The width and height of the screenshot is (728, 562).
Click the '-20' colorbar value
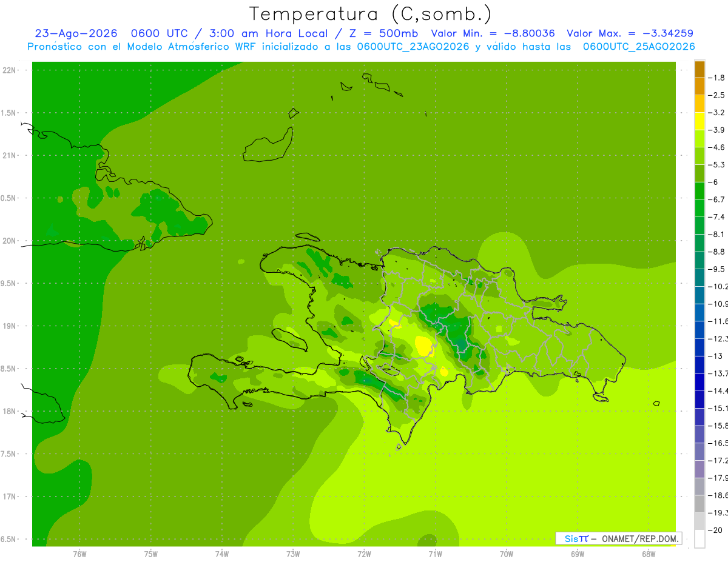click(x=716, y=529)
